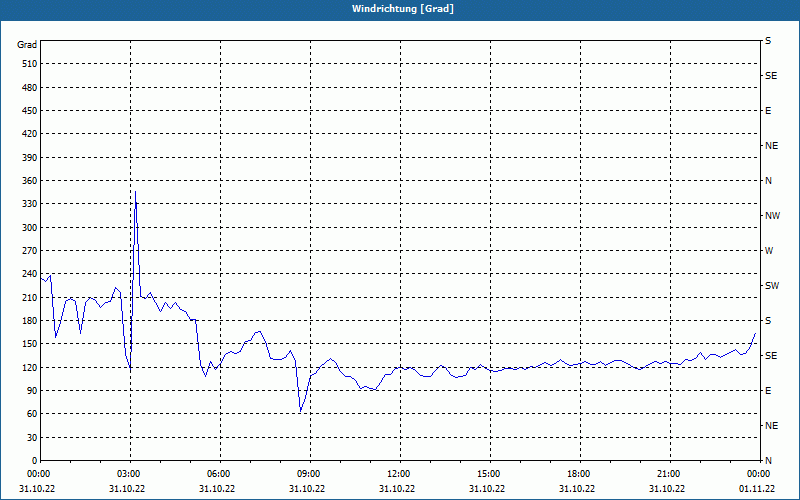800x500 pixels.
Task: Click the "01.11.22" date label
Action: [x=757, y=489]
